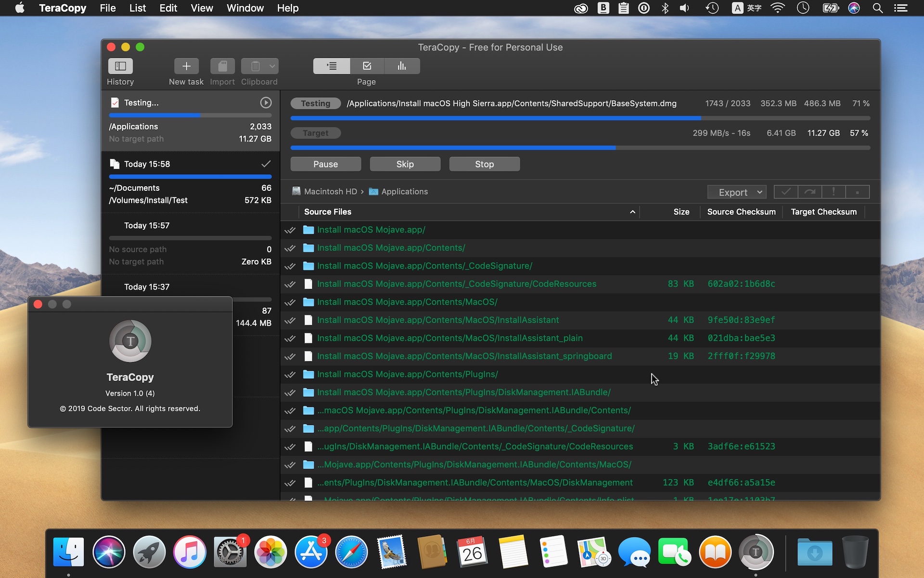Toggle the History sidebar icon
The height and width of the screenshot is (578, 924).
coord(120,66)
